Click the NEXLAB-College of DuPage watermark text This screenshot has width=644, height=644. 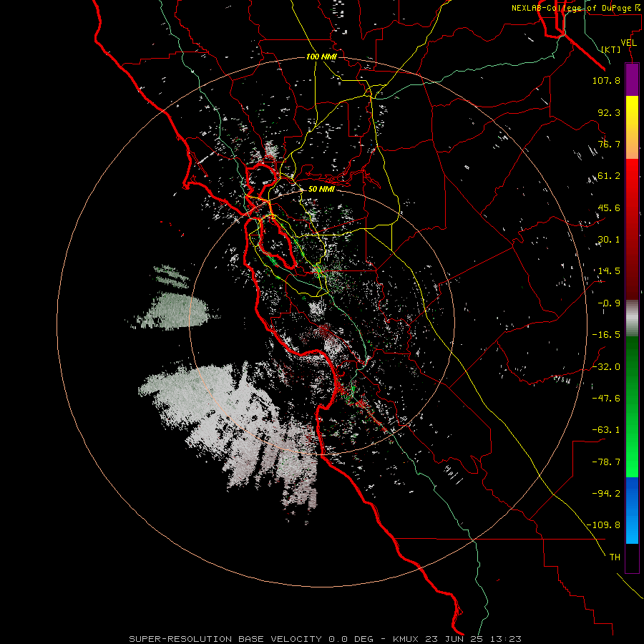tap(575, 8)
